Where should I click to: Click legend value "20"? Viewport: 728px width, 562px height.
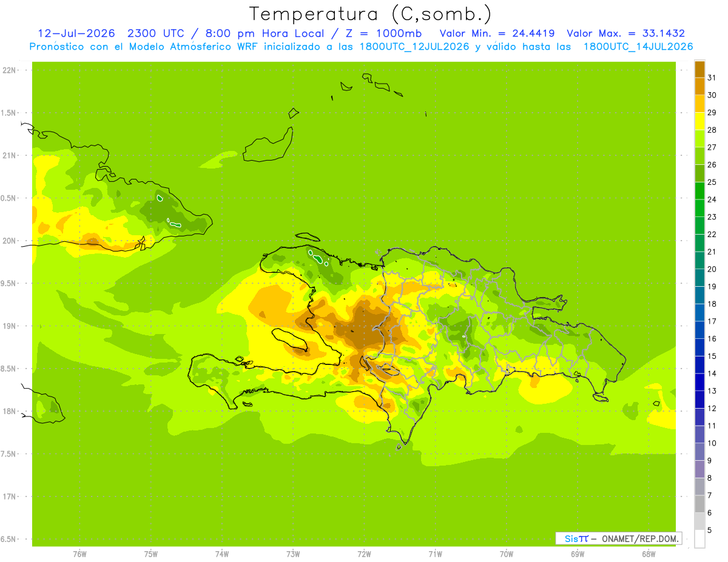coord(712,269)
